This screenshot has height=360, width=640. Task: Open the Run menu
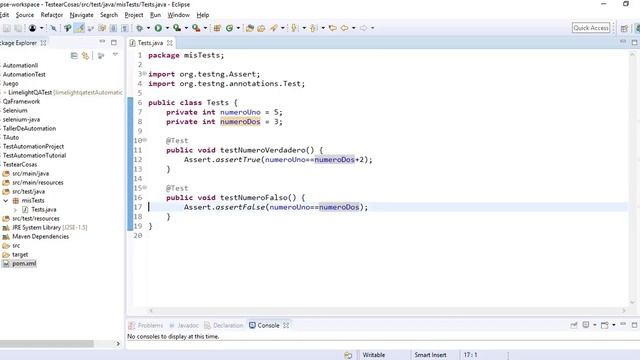(155, 15)
